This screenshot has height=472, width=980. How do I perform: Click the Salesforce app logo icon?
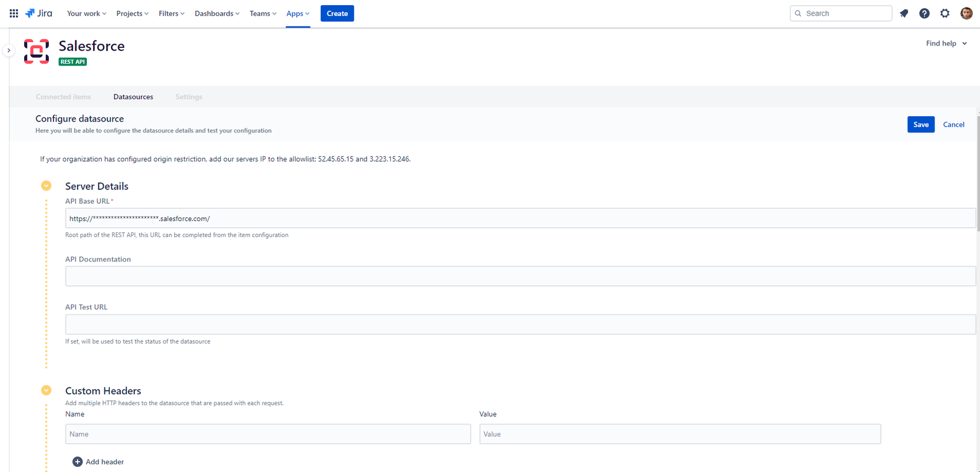[x=36, y=51]
